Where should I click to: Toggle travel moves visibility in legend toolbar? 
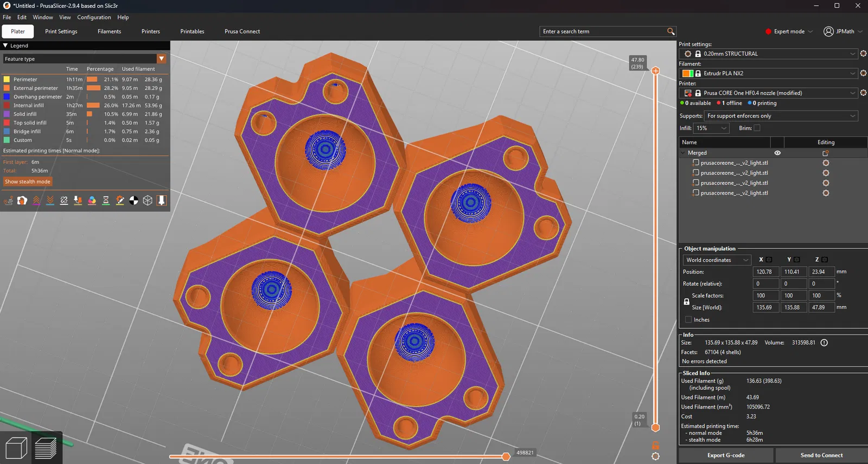click(x=9, y=201)
